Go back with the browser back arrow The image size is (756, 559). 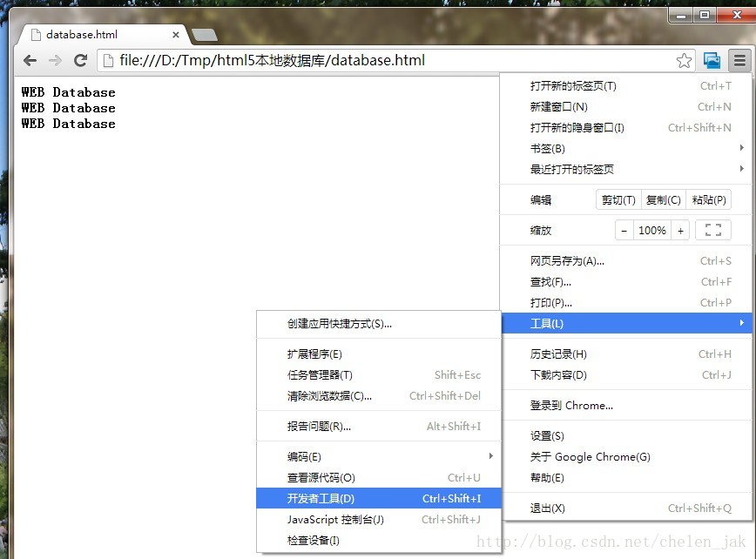(x=30, y=60)
